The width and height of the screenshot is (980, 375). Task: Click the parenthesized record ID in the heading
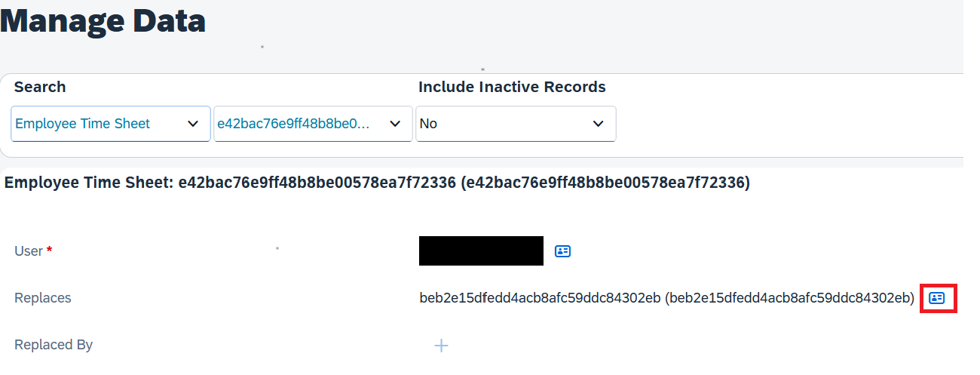tap(605, 183)
